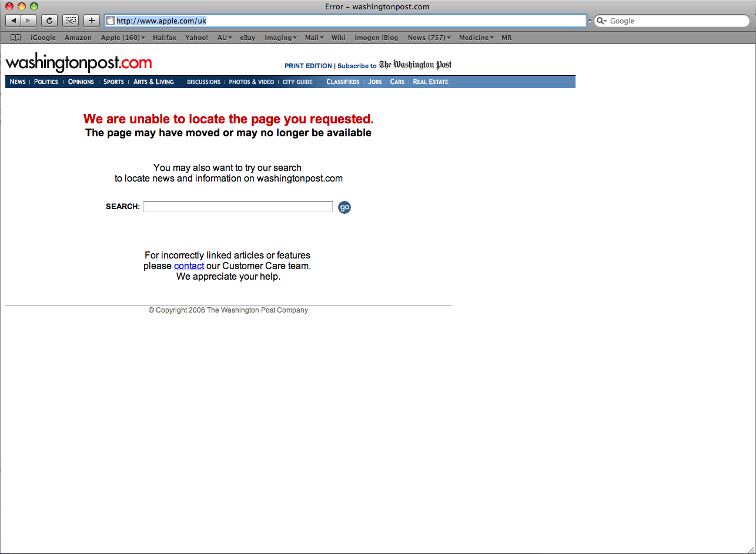Click the PRINT EDITION link
The width and height of the screenshot is (756, 554).
[308, 66]
